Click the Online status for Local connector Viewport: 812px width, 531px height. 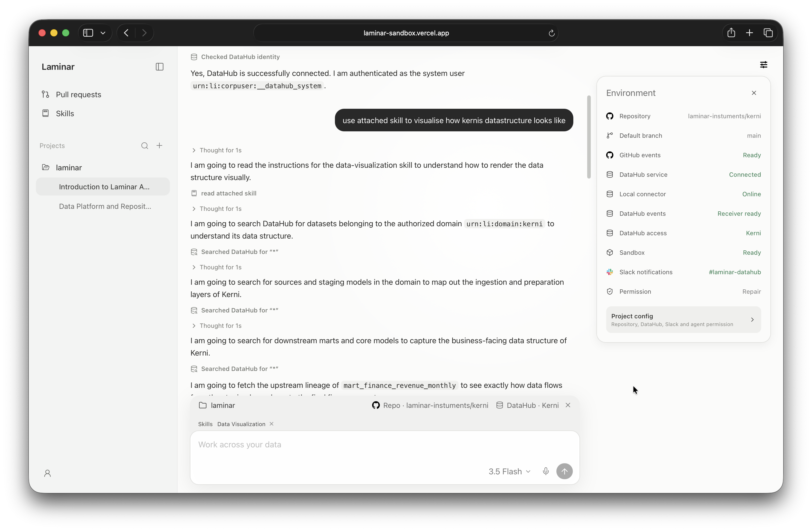(751, 194)
